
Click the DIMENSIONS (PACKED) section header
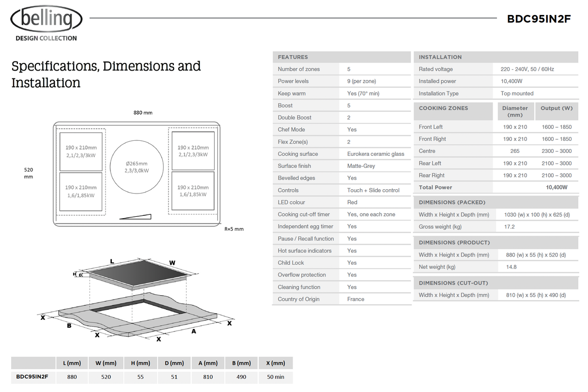pos(452,202)
